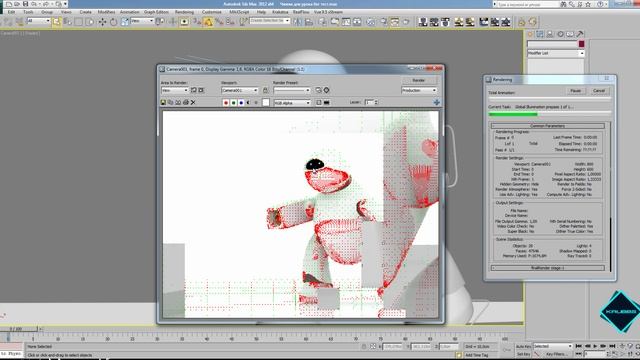Click Auto Region Selected icon
The height and width of the screenshot is (360, 640).
click(201, 90)
